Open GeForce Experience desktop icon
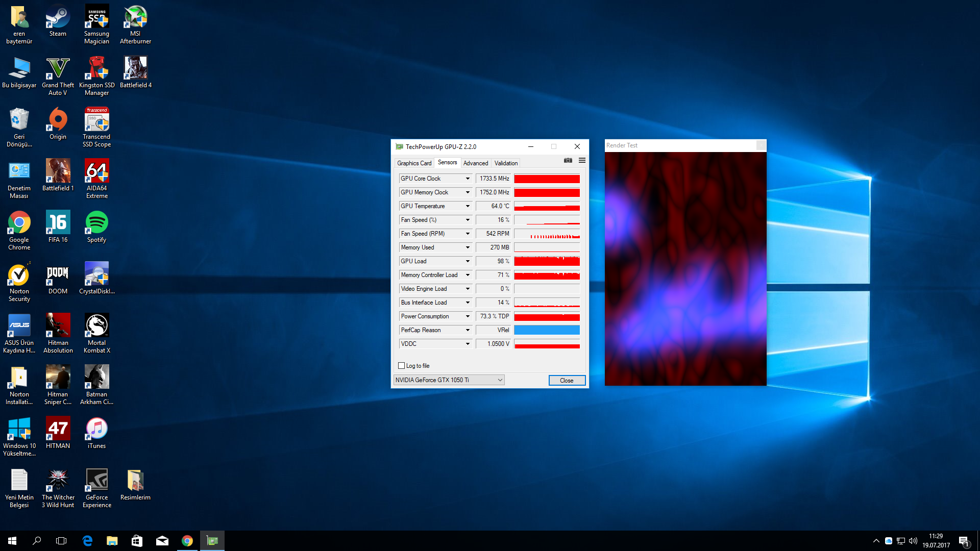 pos(96,488)
